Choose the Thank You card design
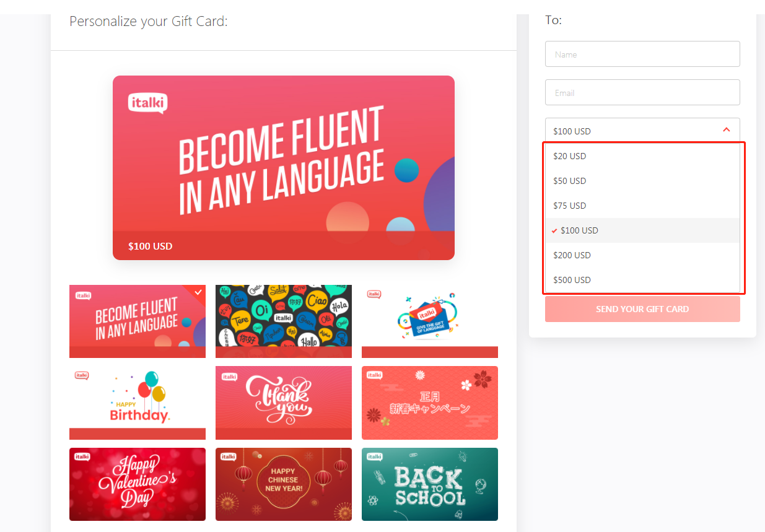This screenshot has width=765, height=532. tap(284, 403)
